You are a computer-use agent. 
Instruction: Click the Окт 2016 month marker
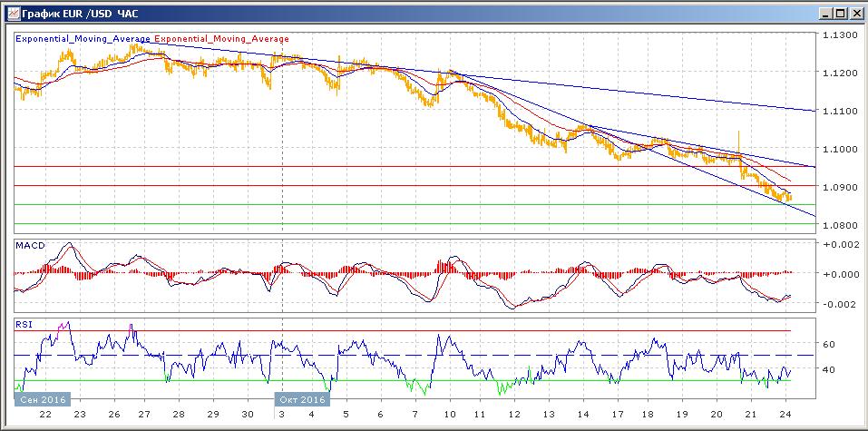[299, 399]
